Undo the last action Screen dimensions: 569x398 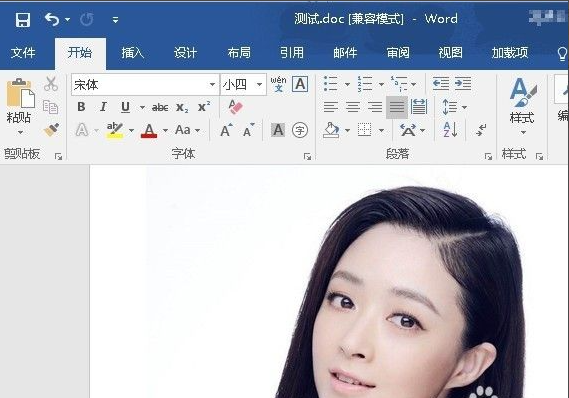(x=52, y=20)
